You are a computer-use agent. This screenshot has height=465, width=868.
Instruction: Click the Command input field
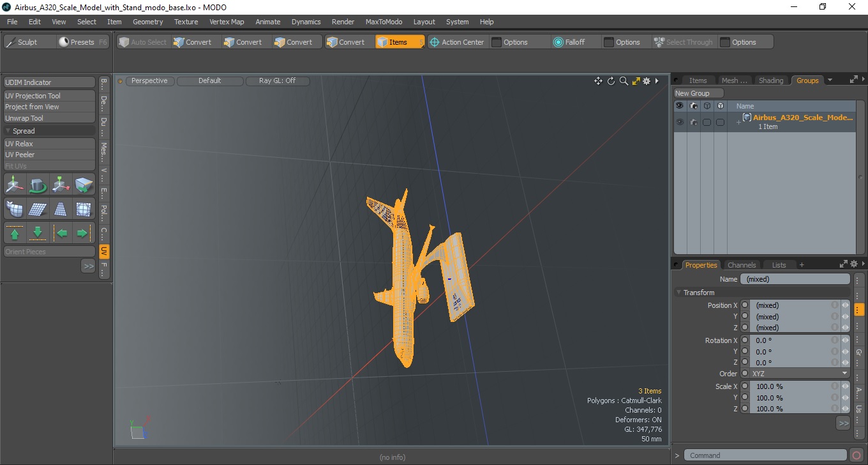[x=767, y=455]
